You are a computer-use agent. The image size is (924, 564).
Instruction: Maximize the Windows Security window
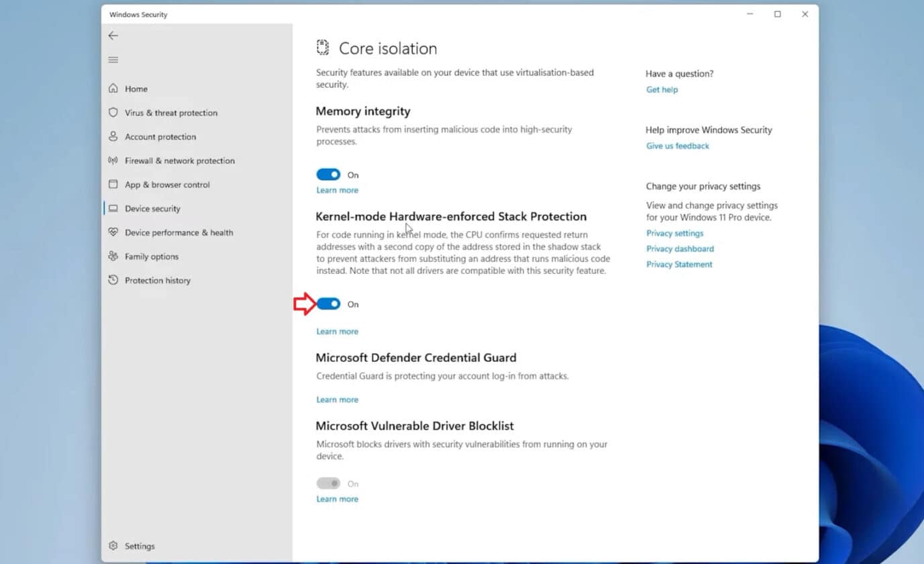pyautogui.click(x=777, y=14)
